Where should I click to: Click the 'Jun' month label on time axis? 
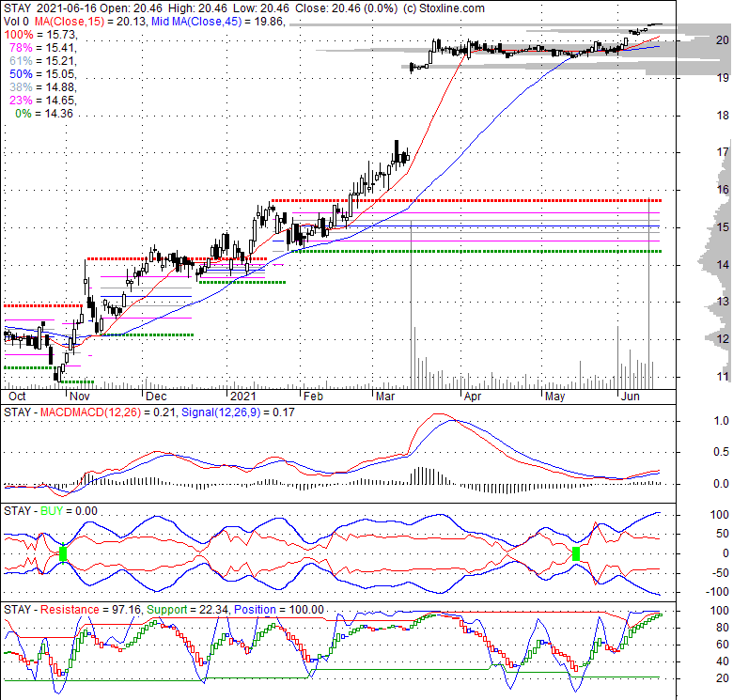(631, 397)
